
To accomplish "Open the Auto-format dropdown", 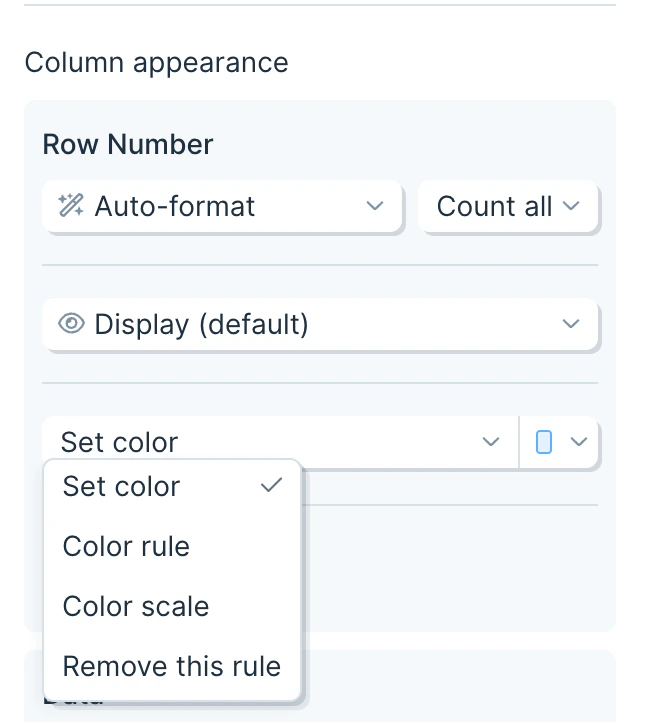I will (x=222, y=207).
